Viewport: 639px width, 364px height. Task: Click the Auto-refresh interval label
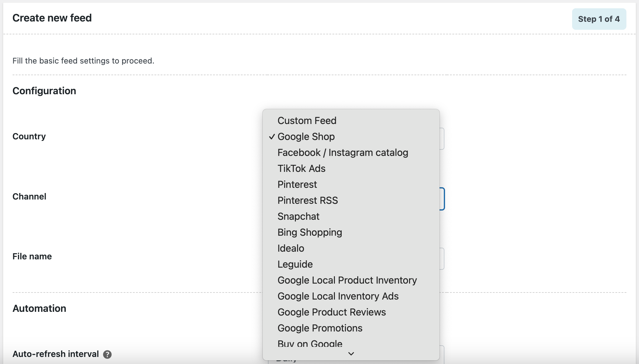coord(56,354)
